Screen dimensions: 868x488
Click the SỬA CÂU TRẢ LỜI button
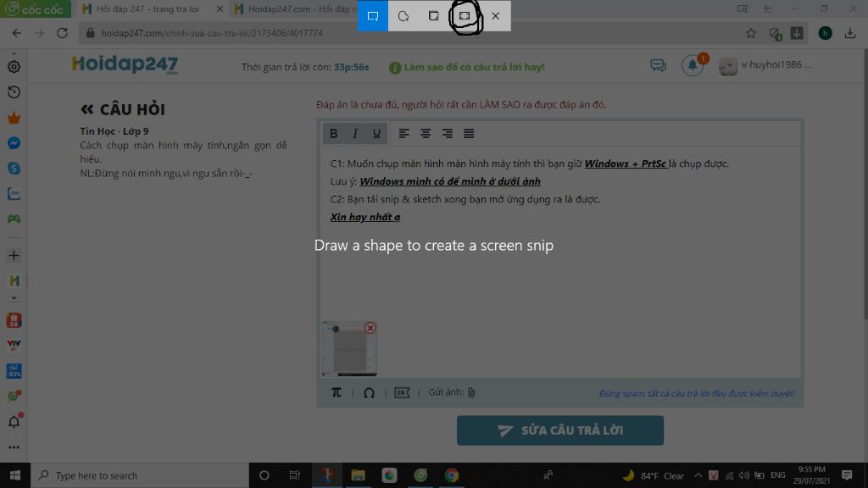click(x=559, y=430)
